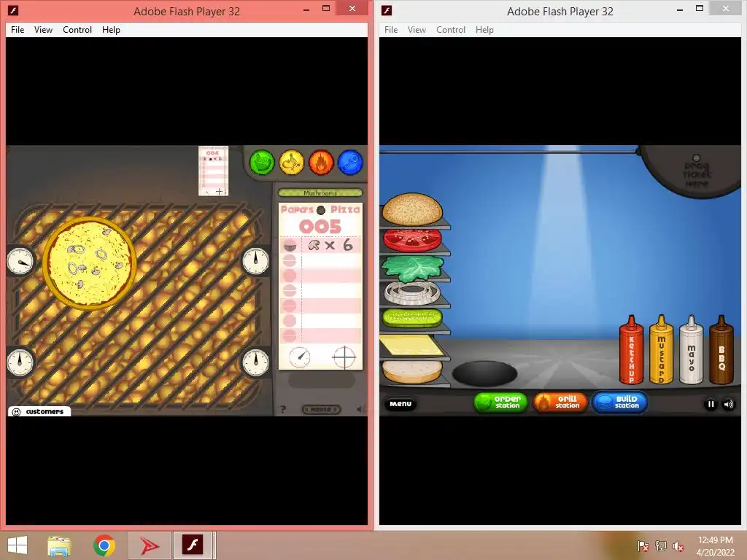Click the green Mushrooms topping label
This screenshot has width=747, height=560.
click(x=320, y=192)
